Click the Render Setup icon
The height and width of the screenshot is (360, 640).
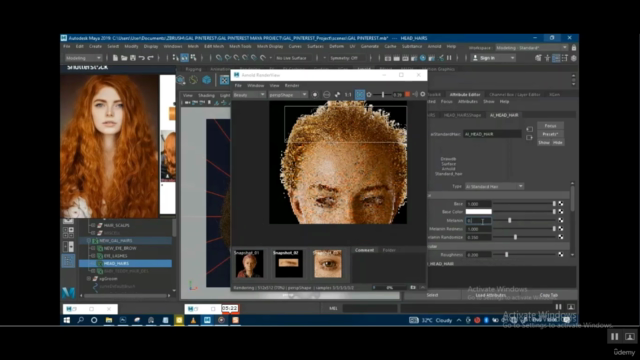(432, 58)
